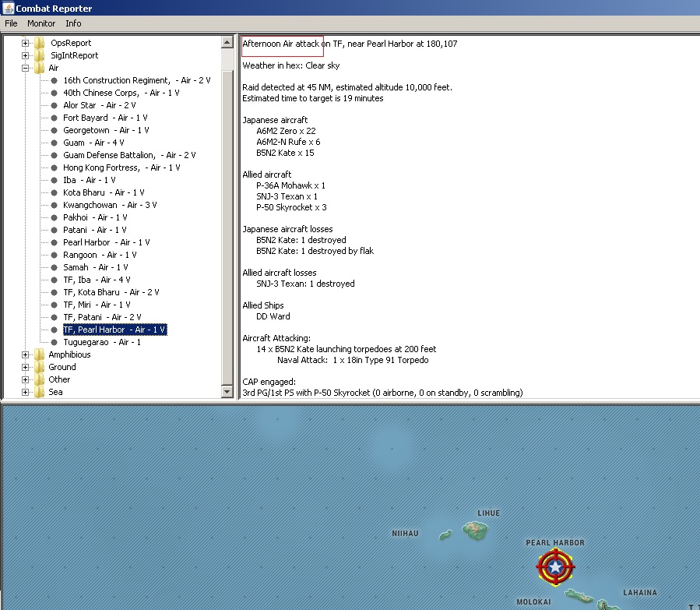Screen dimensions: 700x610
Task: Click the Combat Reporter Java title icon
Action: coord(8,8)
